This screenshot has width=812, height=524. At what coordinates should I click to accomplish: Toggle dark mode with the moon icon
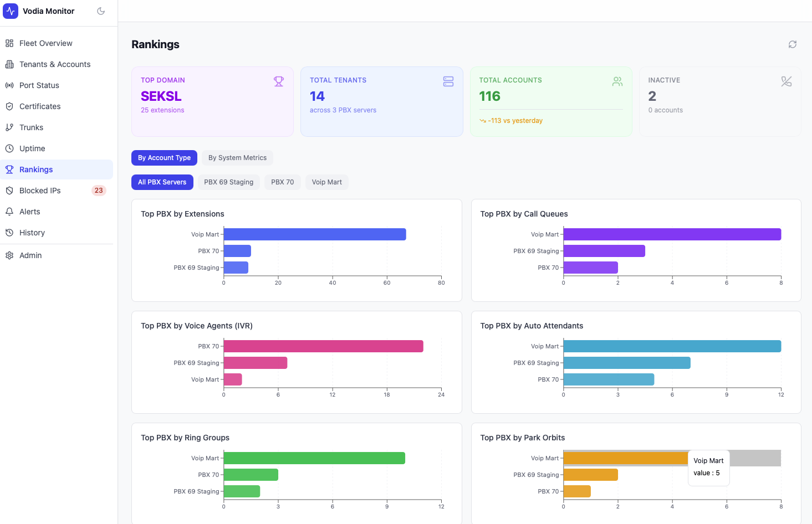(101, 11)
